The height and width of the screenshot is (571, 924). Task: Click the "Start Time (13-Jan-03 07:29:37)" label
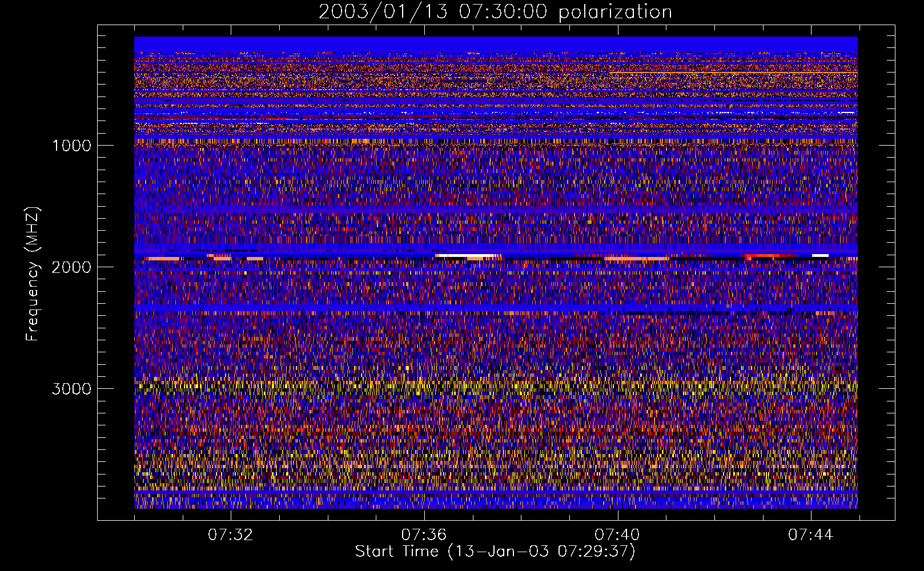[x=495, y=552]
